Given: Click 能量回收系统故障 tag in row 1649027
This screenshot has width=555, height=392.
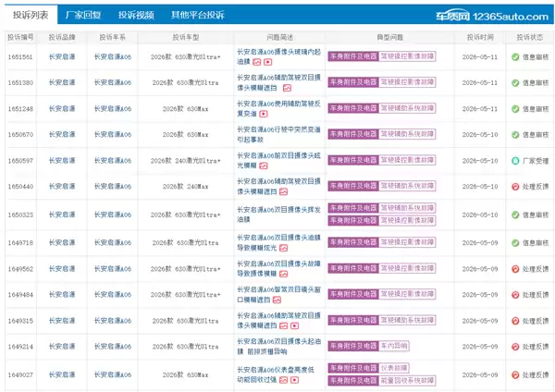Looking at the screenshot, I should 407,381.
